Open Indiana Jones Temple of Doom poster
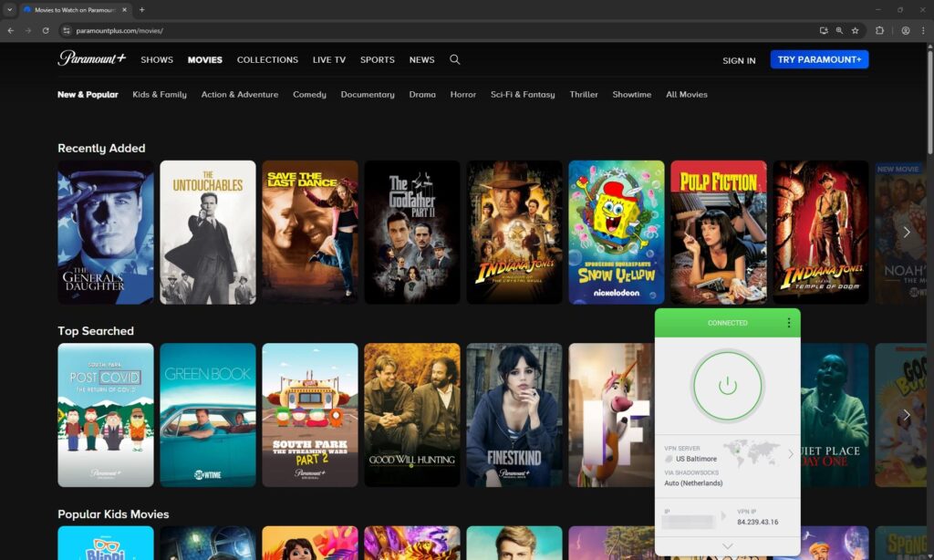This screenshot has height=560, width=934. [x=821, y=233]
